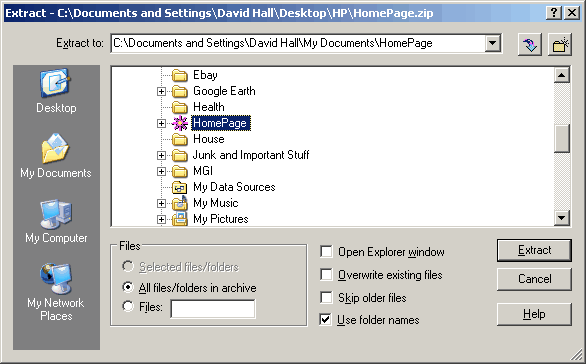Click the new folder icon
This screenshot has width=586, height=364.
[x=560, y=44]
